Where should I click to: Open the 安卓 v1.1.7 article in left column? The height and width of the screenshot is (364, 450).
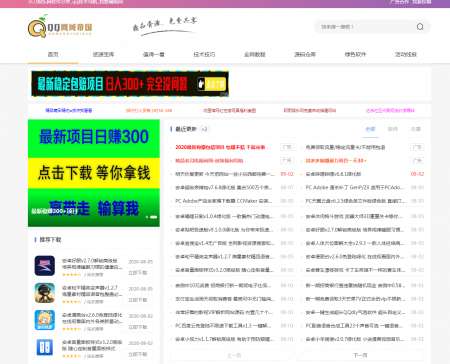click(x=224, y=339)
